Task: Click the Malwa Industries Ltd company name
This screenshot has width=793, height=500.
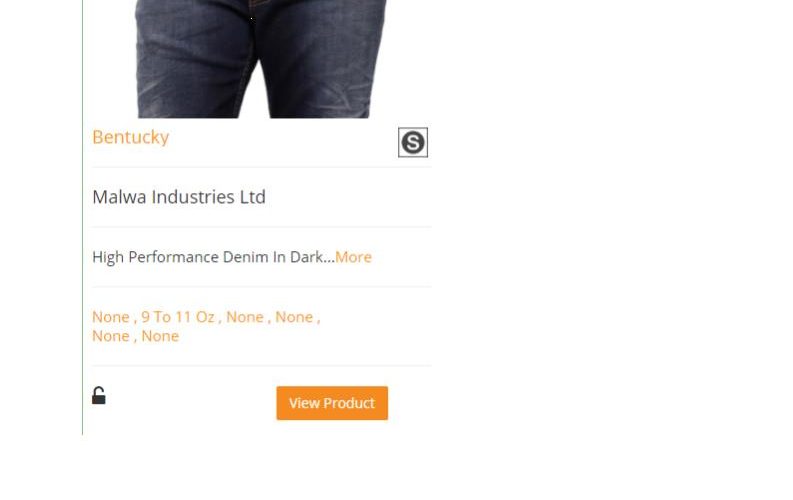Action: click(179, 197)
